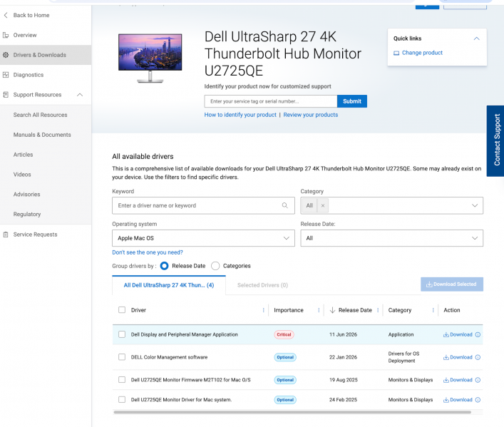Click the Change product monitor icon
Image resolution: width=504 pixels, height=427 pixels.
(x=396, y=53)
